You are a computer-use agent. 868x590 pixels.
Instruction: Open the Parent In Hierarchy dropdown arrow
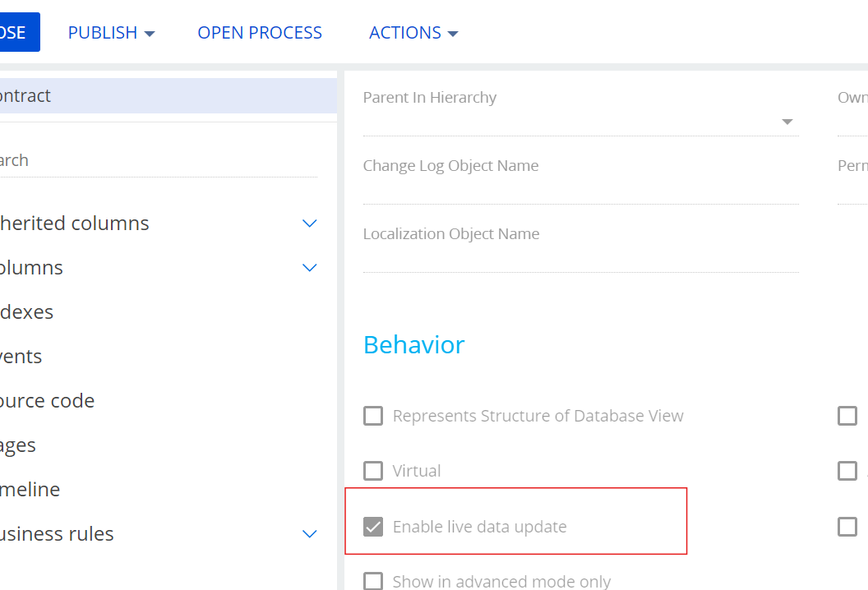click(x=787, y=122)
